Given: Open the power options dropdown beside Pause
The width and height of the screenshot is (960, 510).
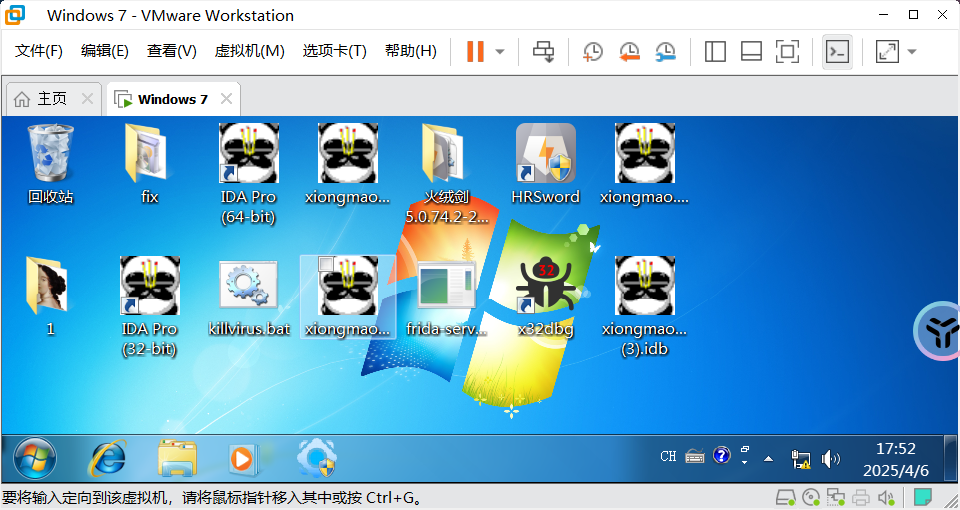Looking at the screenshot, I should pyautogui.click(x=500, y=51).
